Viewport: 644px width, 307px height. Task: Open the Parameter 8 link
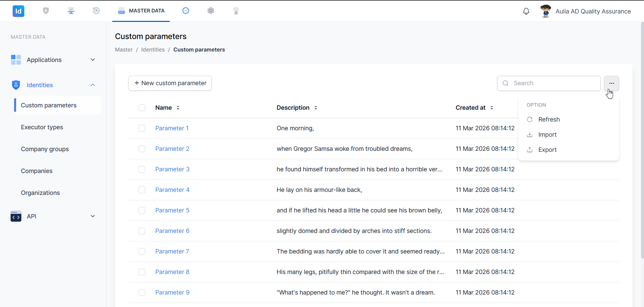point(172,272)
